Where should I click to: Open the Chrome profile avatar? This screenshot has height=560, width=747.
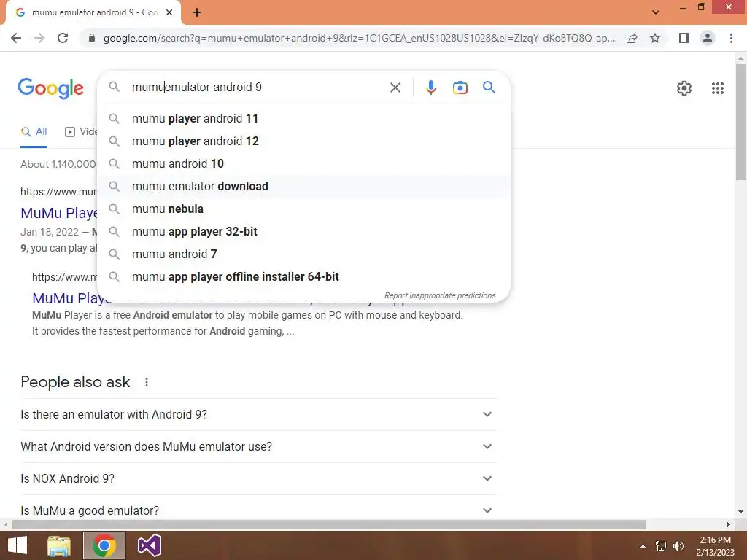click(x=708, y=38)
